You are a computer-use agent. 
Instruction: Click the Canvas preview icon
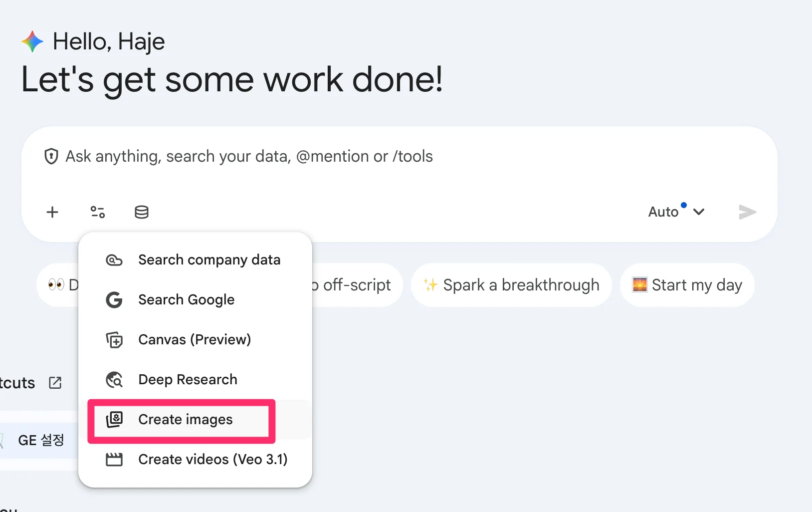pyautogui.click(x=114, y=340)
